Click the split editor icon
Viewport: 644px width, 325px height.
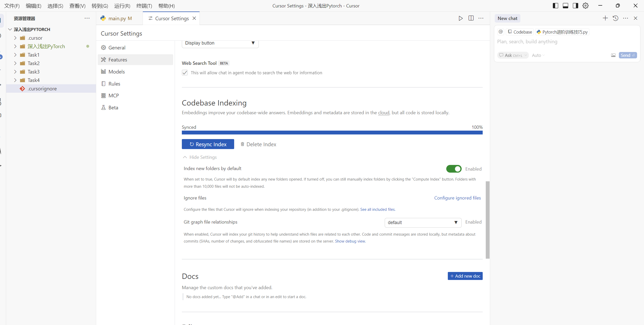point(471,18)
